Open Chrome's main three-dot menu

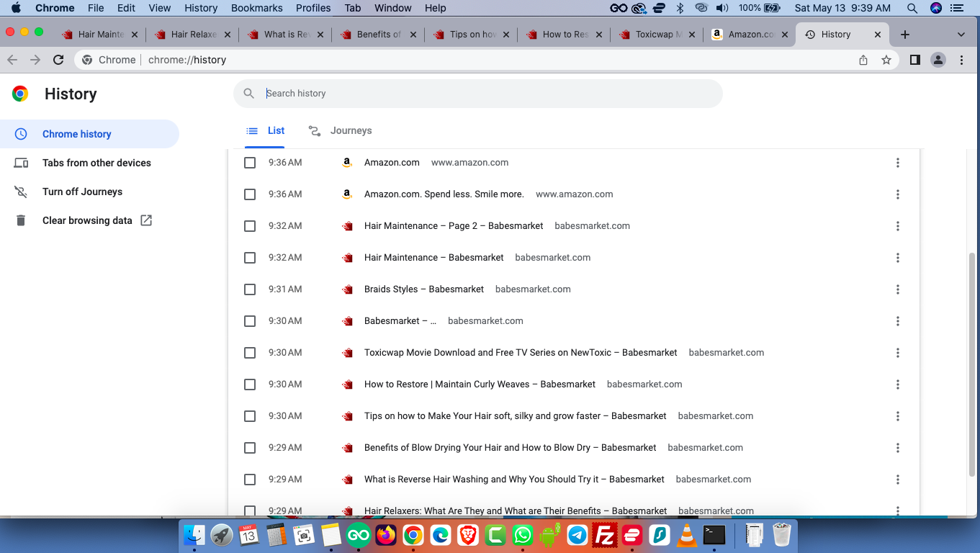click(x=962, y=60)
